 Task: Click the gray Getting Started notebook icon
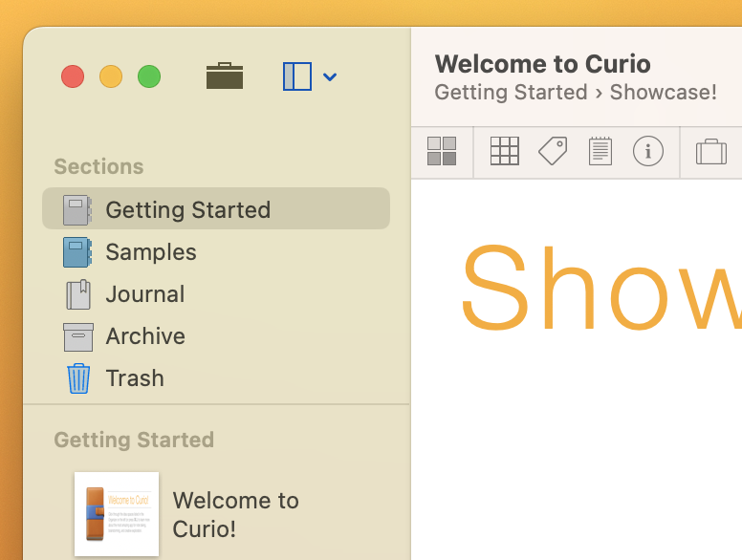[x=77, y=209]
